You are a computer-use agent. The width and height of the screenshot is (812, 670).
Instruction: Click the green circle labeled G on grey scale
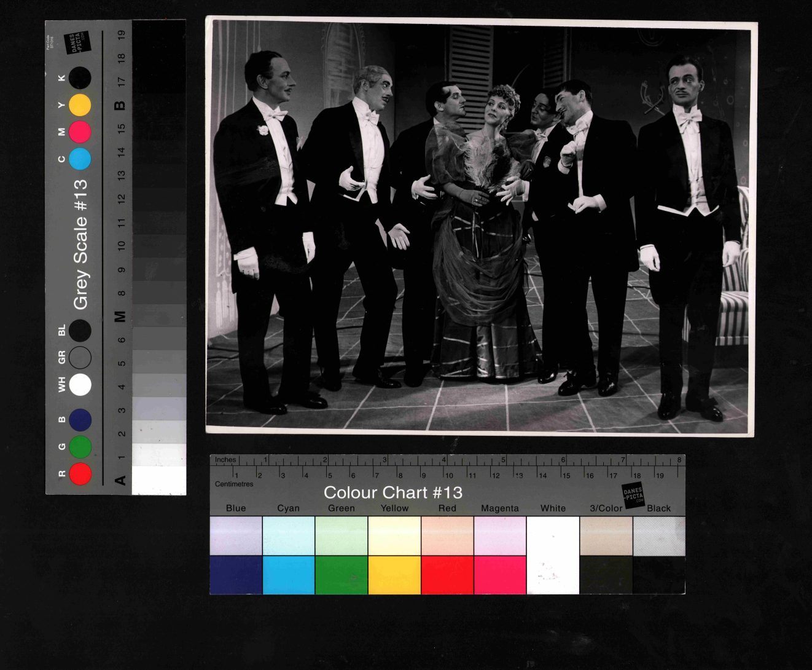point(80,447)
